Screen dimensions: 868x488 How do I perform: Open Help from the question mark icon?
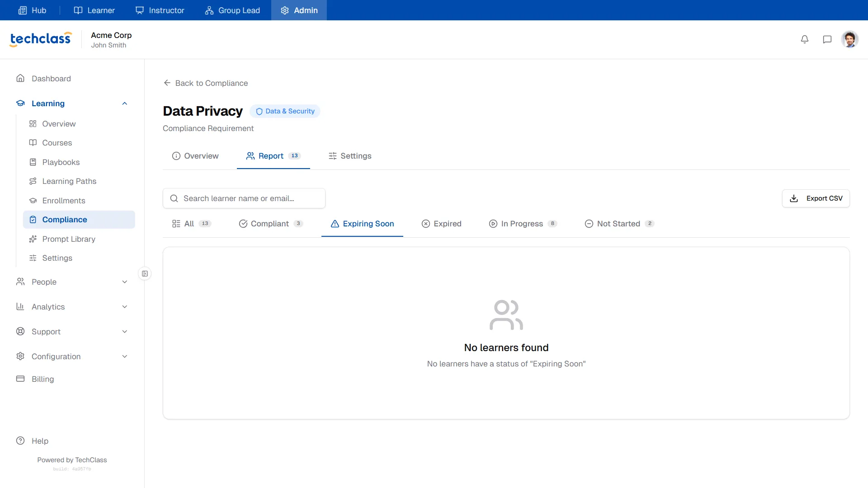tap(20, 441)
